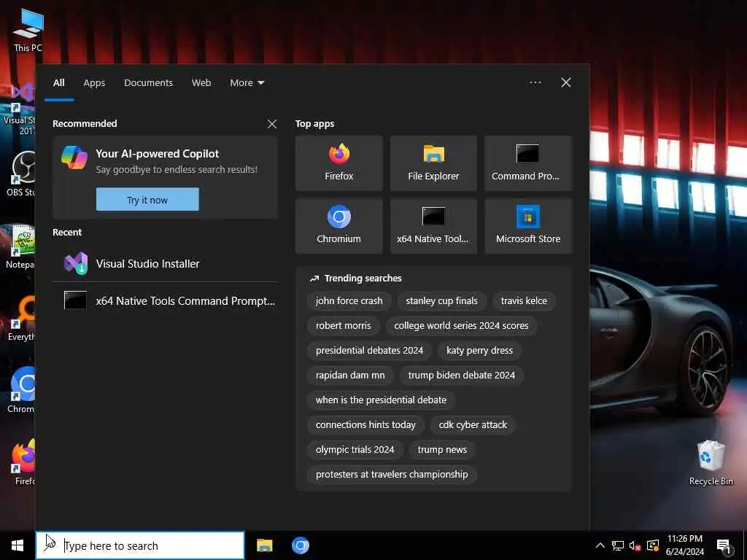This screenshot has width=747, height=560.
Task: Select the OBS Studio desktop icon
Action: (x=21, y=174)
